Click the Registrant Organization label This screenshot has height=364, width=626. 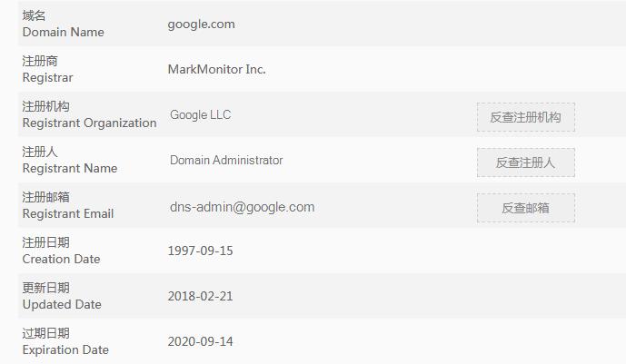(89, 123)
